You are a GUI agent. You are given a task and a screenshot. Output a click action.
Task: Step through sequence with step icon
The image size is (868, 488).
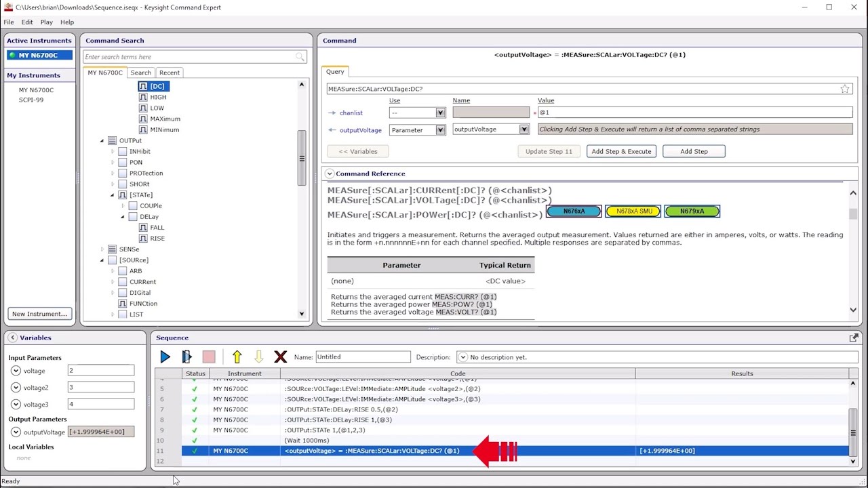pos(187,357)
